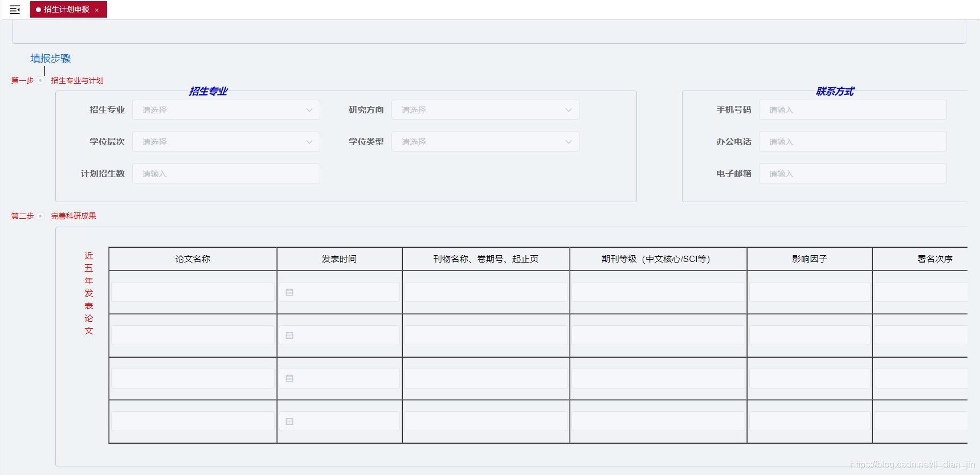
Task: Click 期刊等级 input in first row
Action: pos(658,292)
